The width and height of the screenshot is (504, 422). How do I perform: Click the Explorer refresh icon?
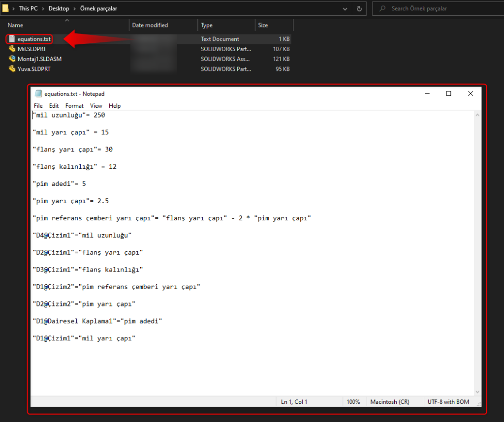click(359, 9)
